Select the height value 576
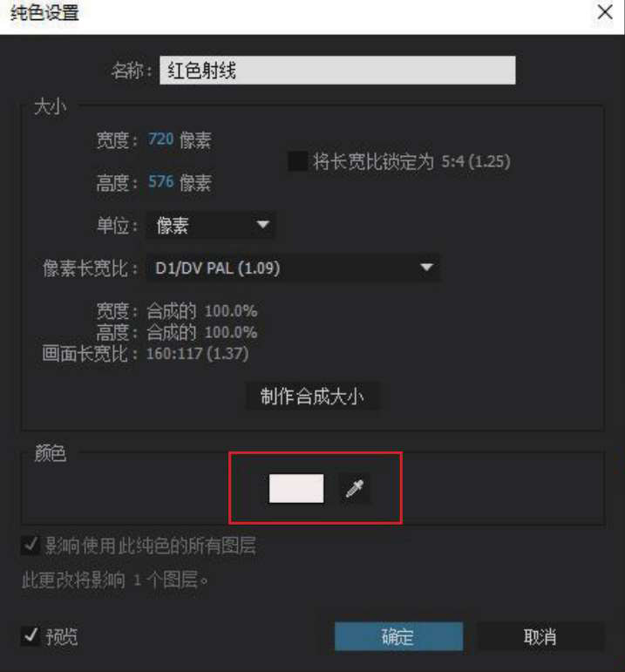The height and width of the screenshot is (672, 625). (x=160, y=182)
